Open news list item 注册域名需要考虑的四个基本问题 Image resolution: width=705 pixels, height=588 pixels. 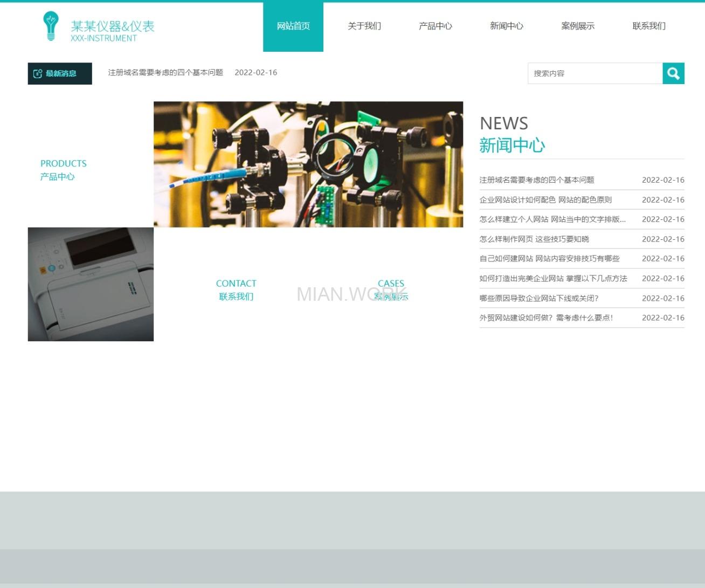pos(537,180)
